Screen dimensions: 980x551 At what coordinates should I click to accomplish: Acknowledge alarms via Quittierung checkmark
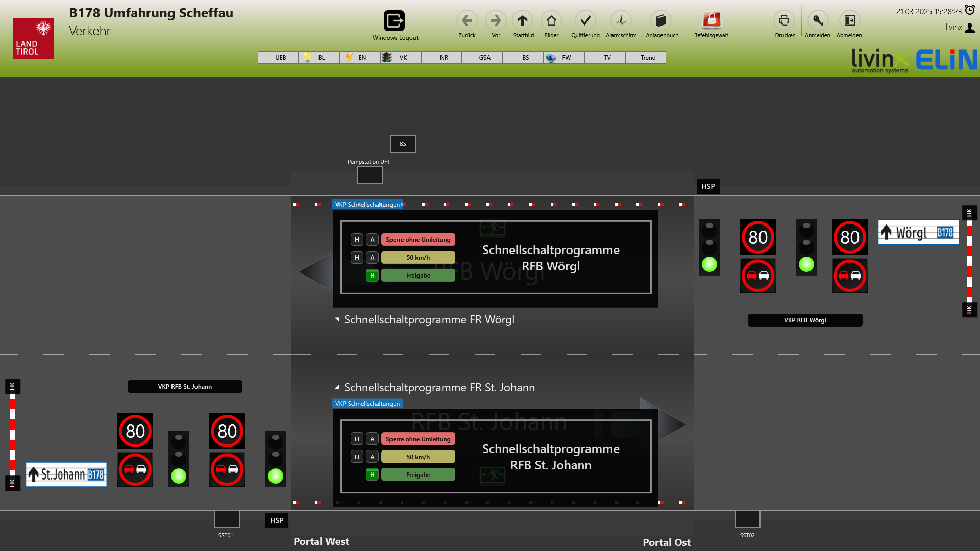pyautogui.click(x=585, y=21)
